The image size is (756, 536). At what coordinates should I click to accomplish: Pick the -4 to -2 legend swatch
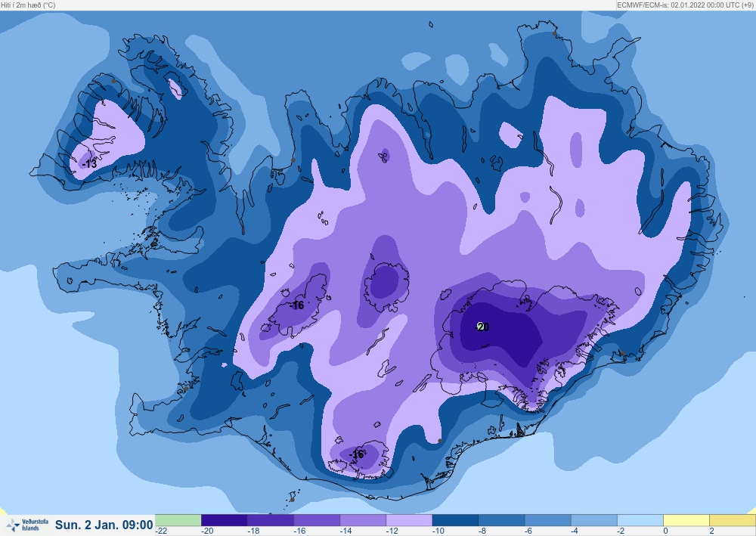[594, 520]
